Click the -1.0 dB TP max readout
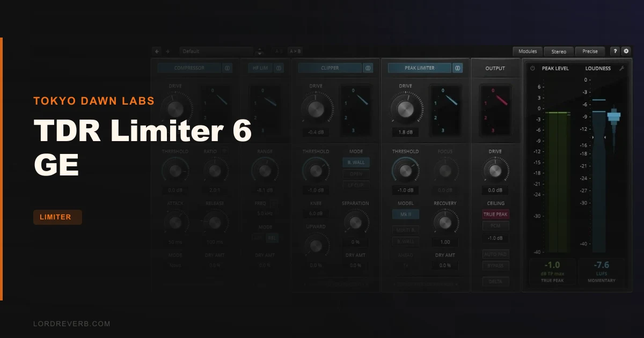The height and width of the screenshot is (338, 644). (553, 271)
